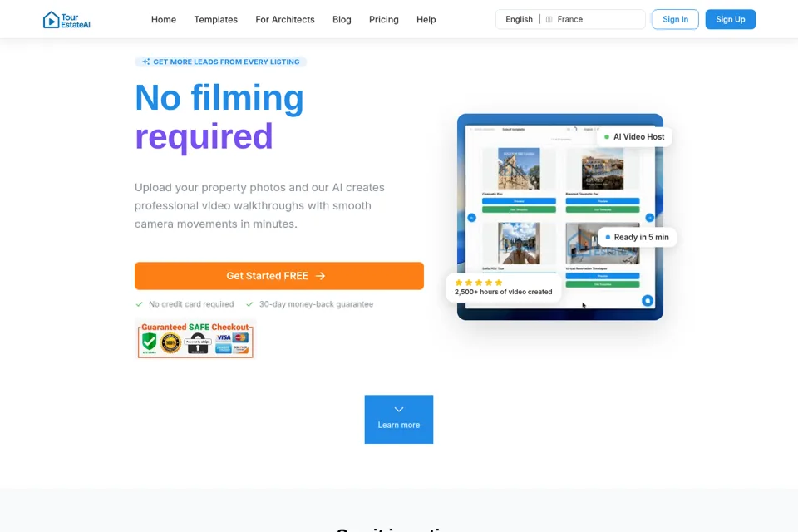Click the Branded Cinematic Pan thumbnail
This screenshot has height=532, width=798.
click(x=603, y=169)
